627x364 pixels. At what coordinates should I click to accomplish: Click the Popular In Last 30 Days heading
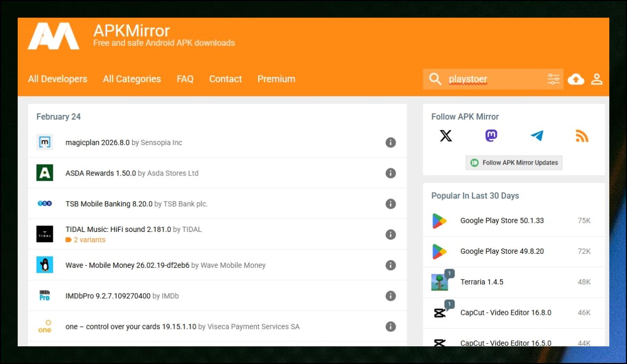pyautogui.click(x=475, y=196)
